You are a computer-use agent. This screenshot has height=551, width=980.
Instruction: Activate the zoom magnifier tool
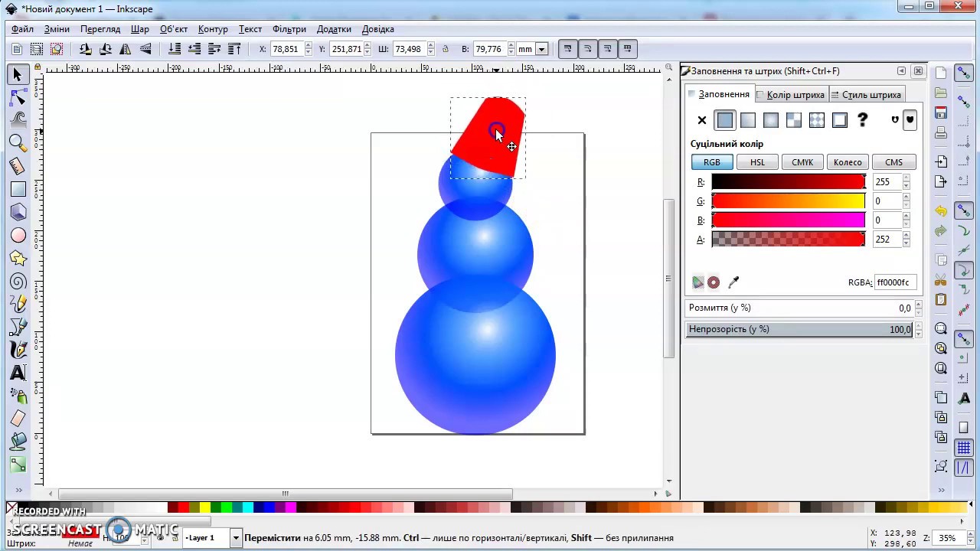pyautogui.click(x=18, y=143)
